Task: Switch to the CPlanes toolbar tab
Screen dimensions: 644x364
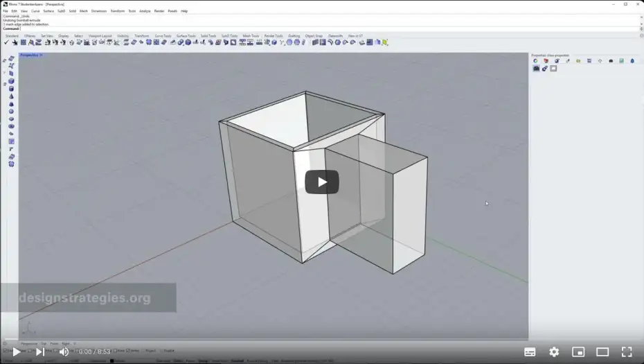Action: [x=30, y=36]
